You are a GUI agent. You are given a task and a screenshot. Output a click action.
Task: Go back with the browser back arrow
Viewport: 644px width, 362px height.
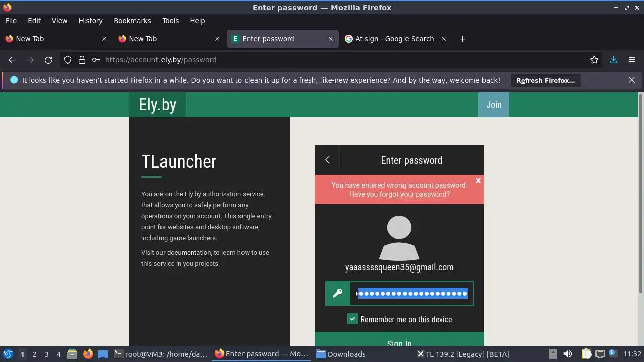click(12, 60)
